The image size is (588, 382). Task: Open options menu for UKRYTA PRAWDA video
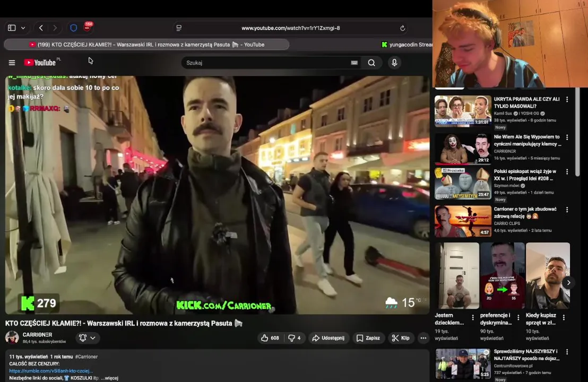coord(567,99)
